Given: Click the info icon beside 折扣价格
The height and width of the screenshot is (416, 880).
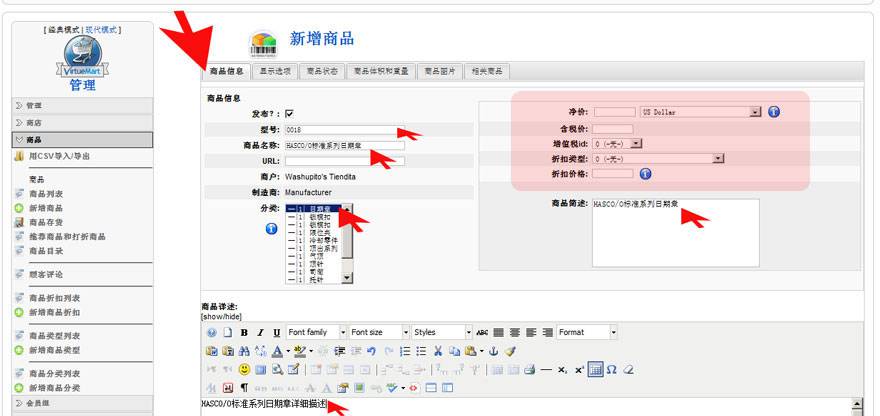Looking at the screenshot, I should tap(646, 174).
